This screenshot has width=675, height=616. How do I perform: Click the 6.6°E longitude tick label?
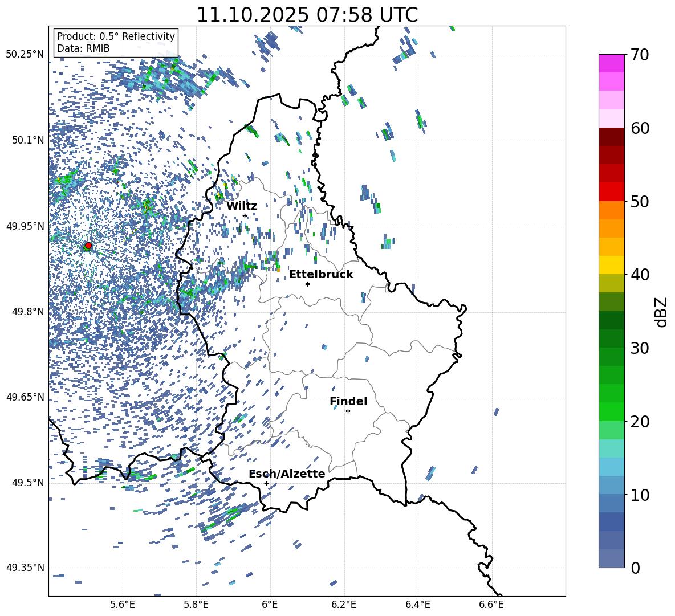pos(491,604)
